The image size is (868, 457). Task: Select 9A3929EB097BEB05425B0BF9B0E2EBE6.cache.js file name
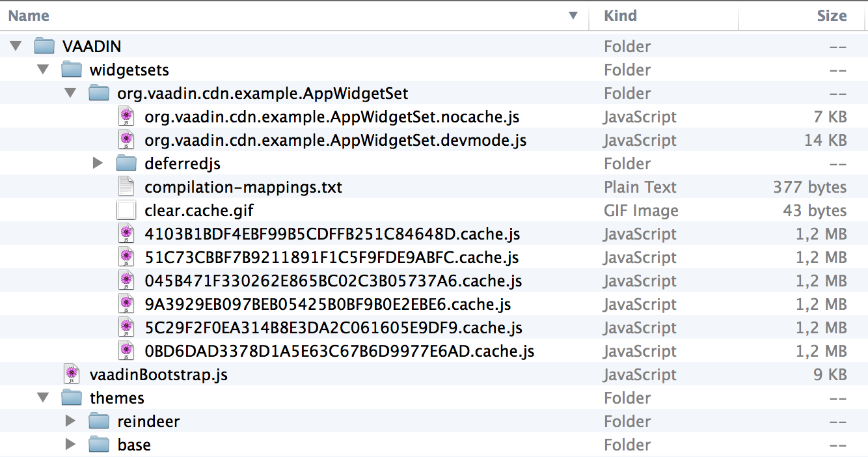tap(328, 304)
